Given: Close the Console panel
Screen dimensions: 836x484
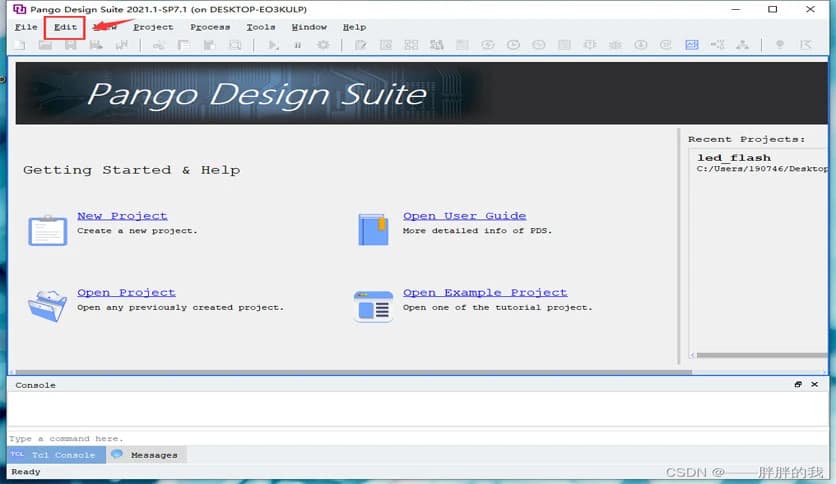Looking at the screenshot, I should click(815, 384).
